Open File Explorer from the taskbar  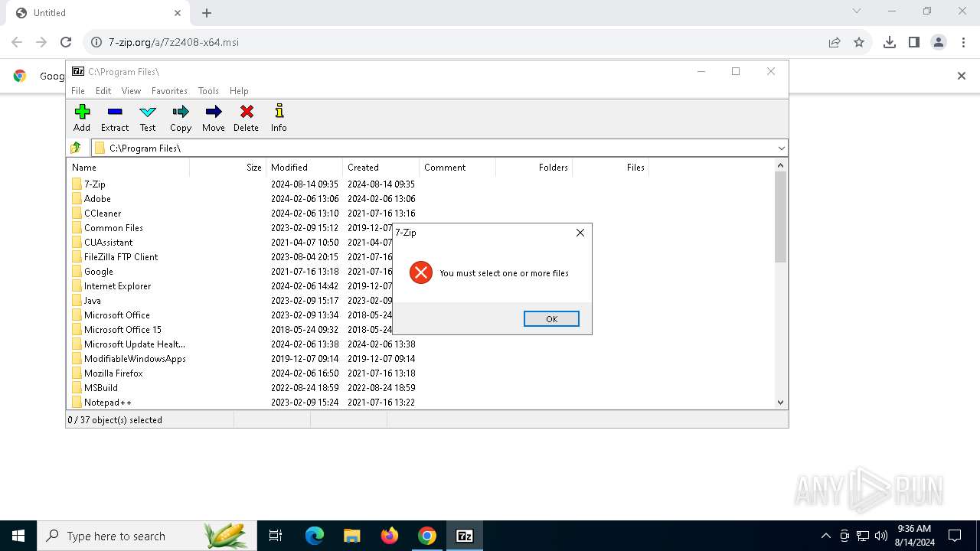352,536
